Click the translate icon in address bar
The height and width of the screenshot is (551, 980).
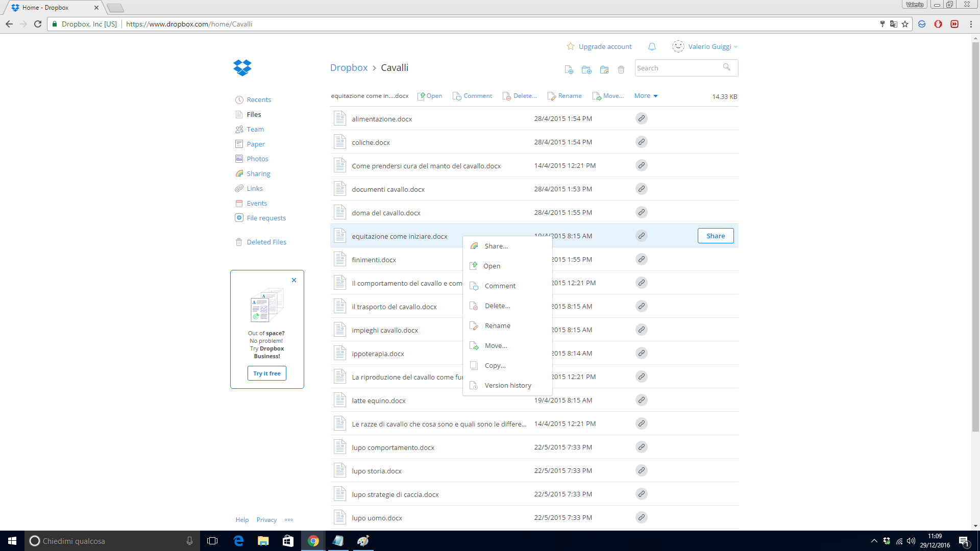coord(893,24)
